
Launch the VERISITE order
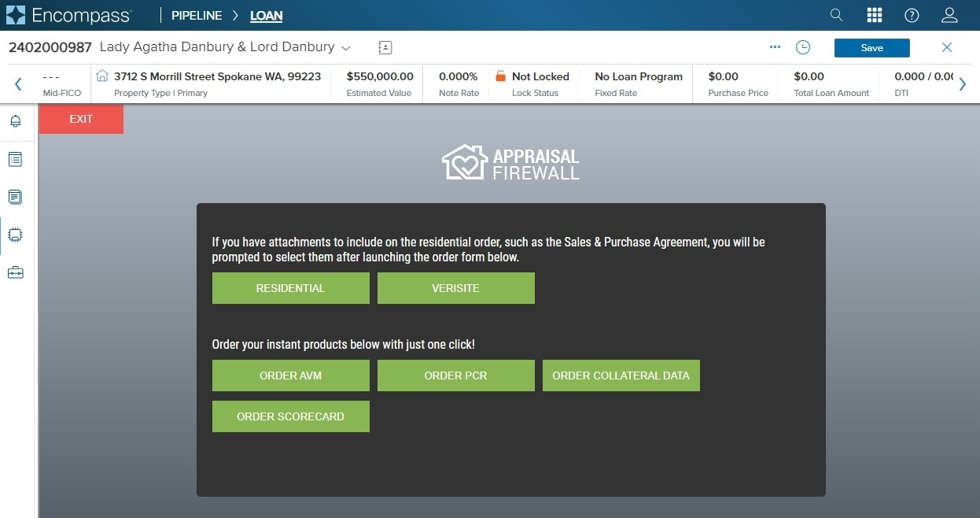(x=456, y=288)
